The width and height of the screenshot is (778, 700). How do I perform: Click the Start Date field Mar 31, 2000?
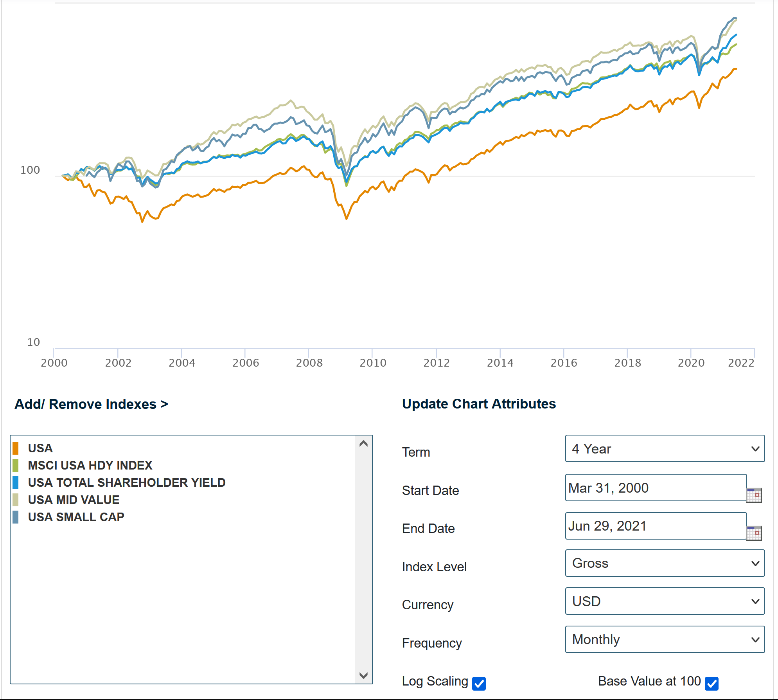click(x=655, y=488)
